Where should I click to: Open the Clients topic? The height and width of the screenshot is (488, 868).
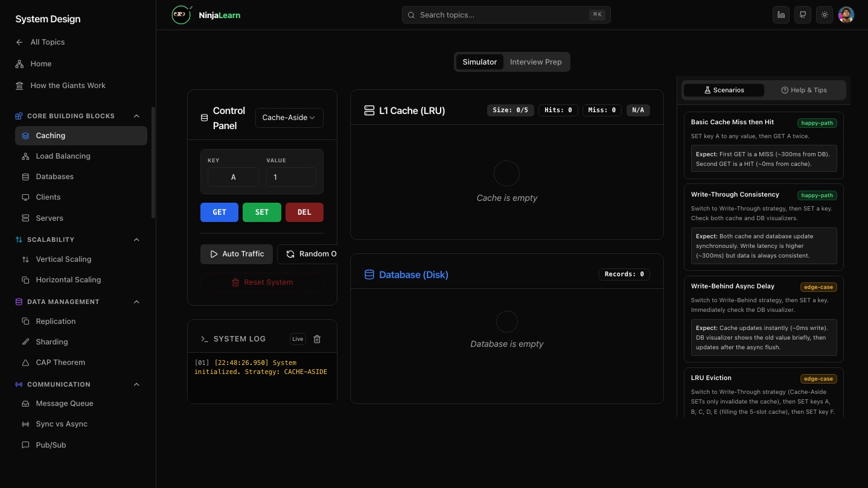(81, 197)
